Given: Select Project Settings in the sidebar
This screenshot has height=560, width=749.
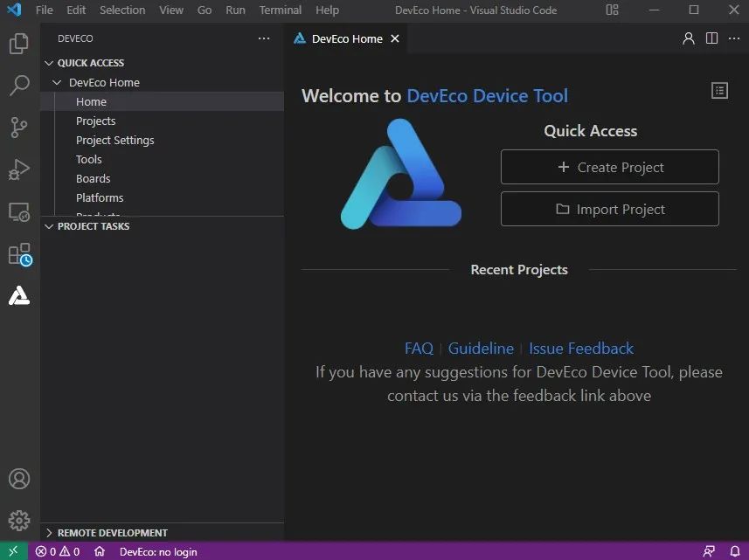Looking at the screenshot, I should tap(162, 140).
